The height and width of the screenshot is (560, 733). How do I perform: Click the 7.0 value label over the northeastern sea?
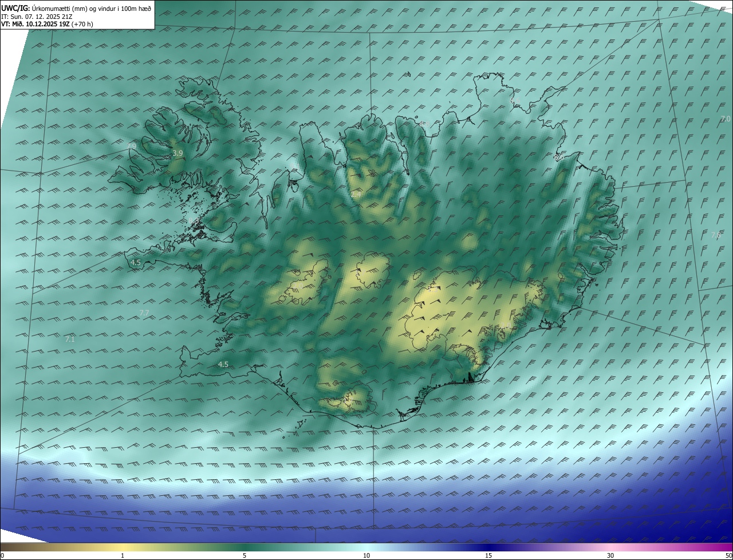(x=726, y=119)
